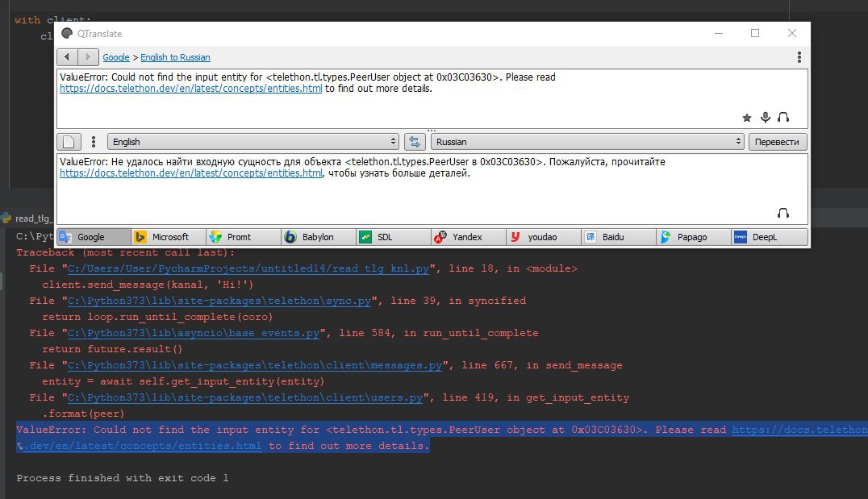Screen dimensions: 868x499
Task: Open the Russian target language dropdown
Action: pos(587,142)
